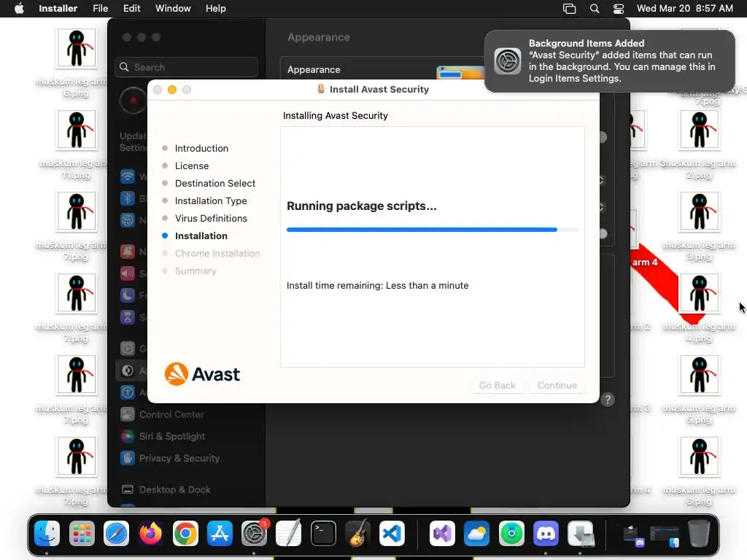Open Terminal from the Dock
The width and height of the screenshot is (747, 560).
323,533
